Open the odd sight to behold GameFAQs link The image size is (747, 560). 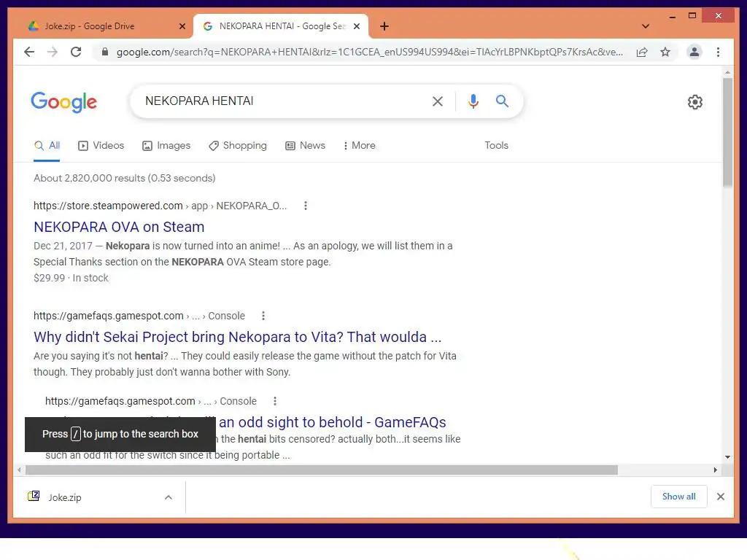pyautogui.click(x=333, y=422)
